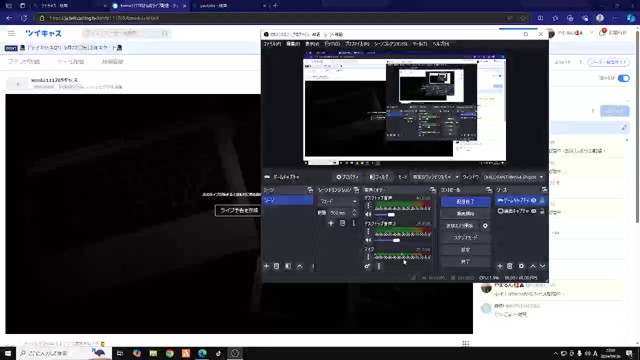Toggle visibility eye of Display Capture source
The height and width of the screenshot is (360, 640).
click(x=533, y=211)
